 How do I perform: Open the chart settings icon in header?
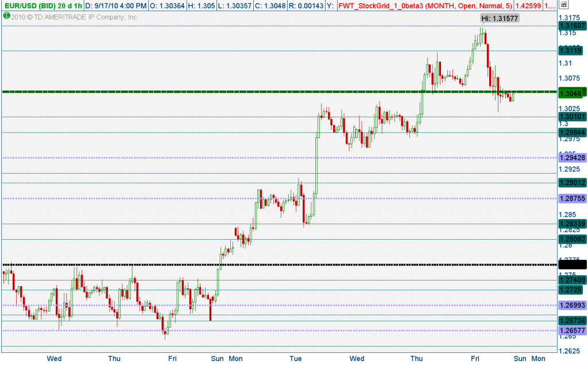coord(563,5)
